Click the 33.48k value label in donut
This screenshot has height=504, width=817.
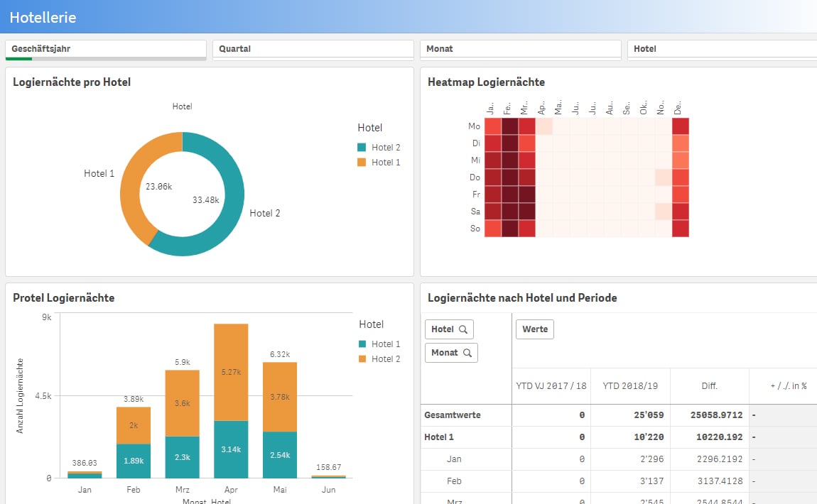[206, 200]
